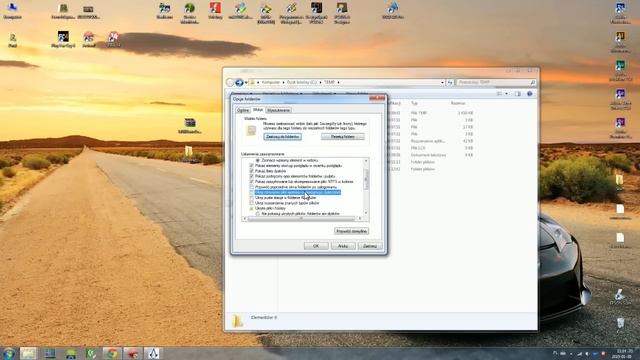Open the recent pages dropdown beside Forward button

[x=246, y=82]
